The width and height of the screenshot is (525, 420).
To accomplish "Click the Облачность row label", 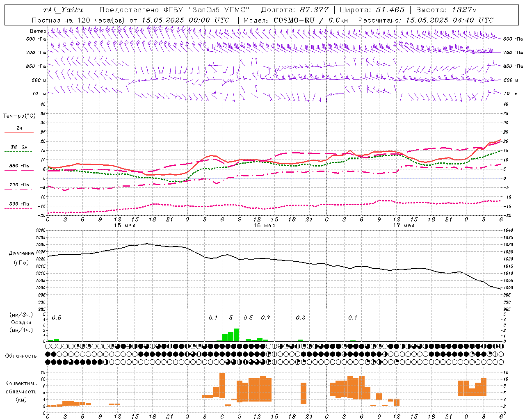I will 21,356.
